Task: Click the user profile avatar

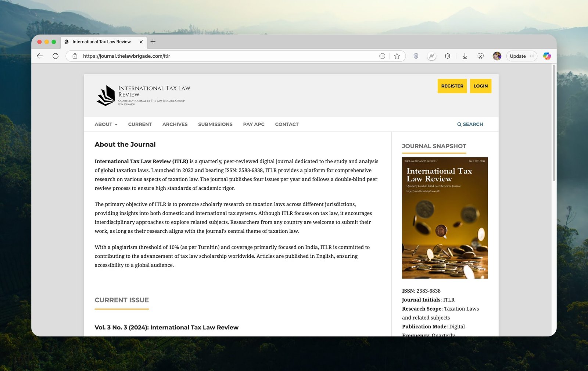Action: pyautogui.click(x=497, y=56)
